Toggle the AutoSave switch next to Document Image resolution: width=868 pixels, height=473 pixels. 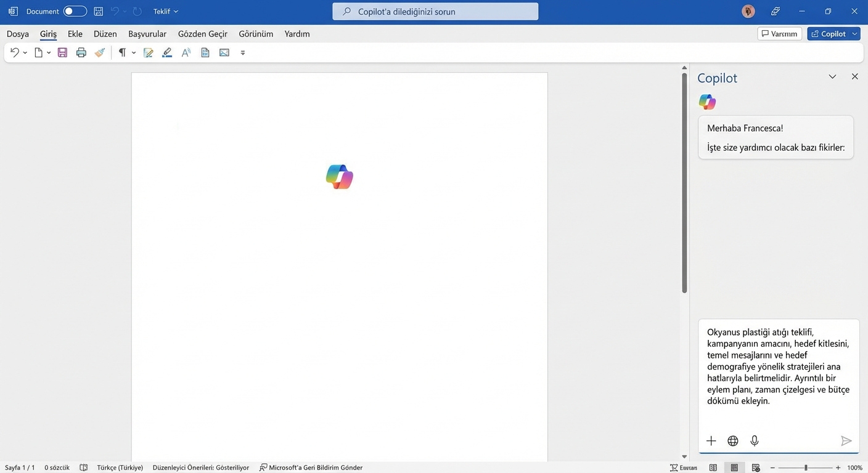click(x=75, y=11)
